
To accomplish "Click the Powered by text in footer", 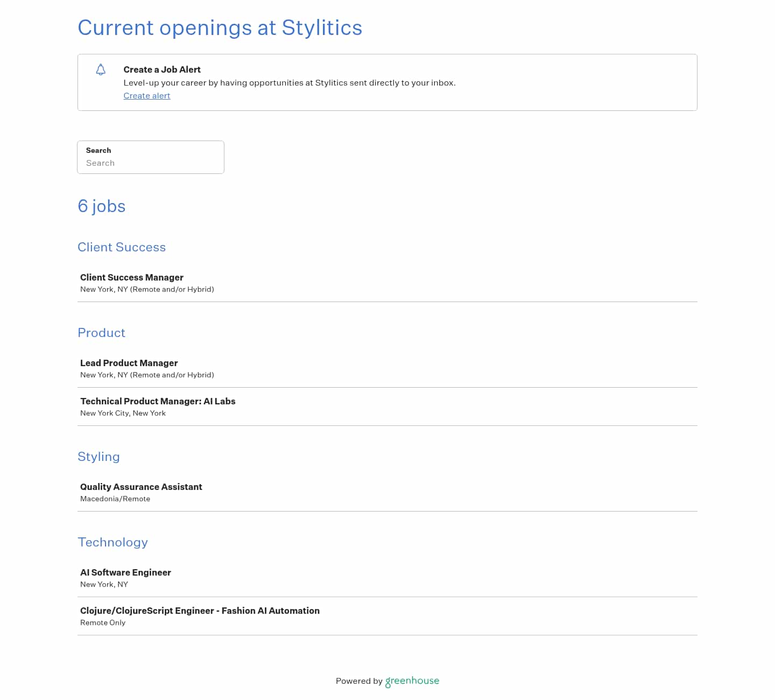I will pos(359,681).
